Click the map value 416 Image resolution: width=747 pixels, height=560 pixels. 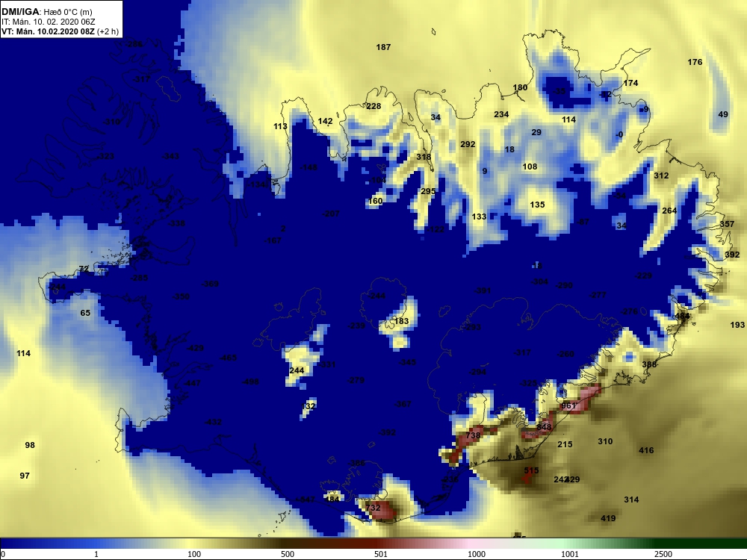tap(646, 450)
